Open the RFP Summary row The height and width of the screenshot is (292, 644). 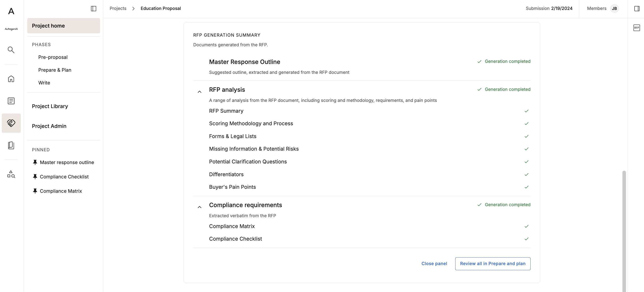click(370, 111)
